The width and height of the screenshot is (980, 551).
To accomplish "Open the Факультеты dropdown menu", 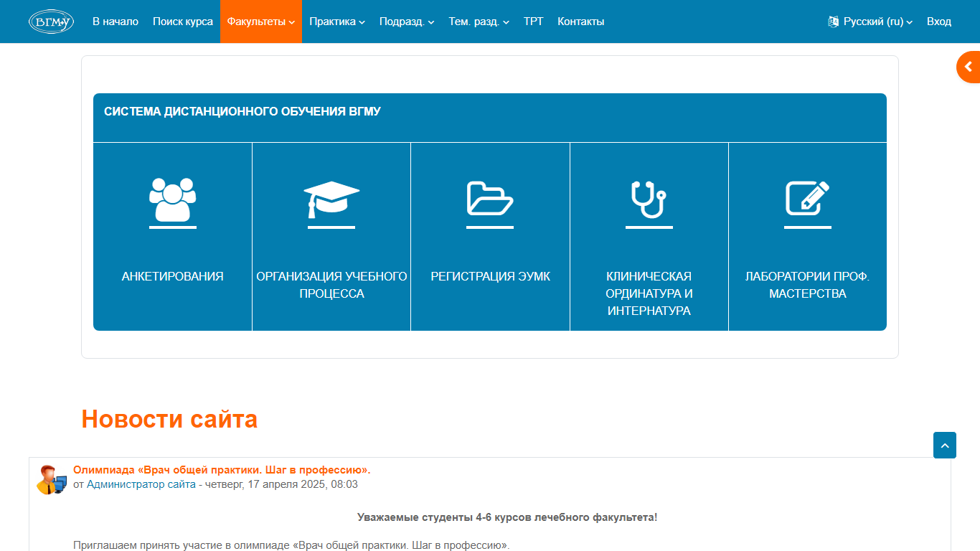I will click(261, 22).
